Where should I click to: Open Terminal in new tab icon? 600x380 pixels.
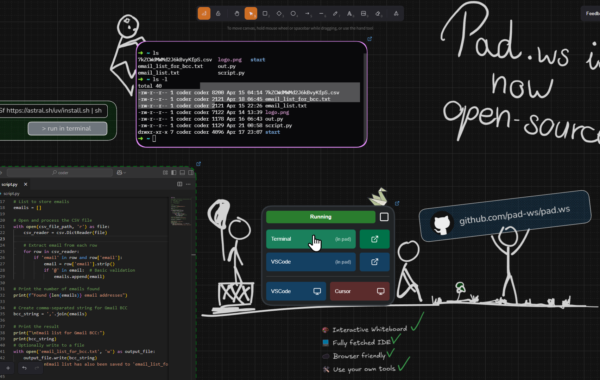[374, 239]
